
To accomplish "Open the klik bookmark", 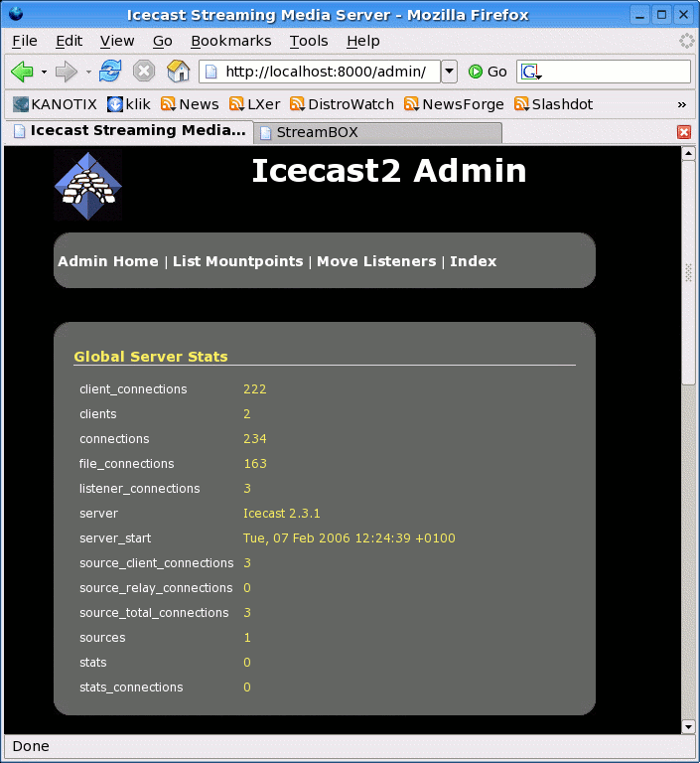I will 129,104.
